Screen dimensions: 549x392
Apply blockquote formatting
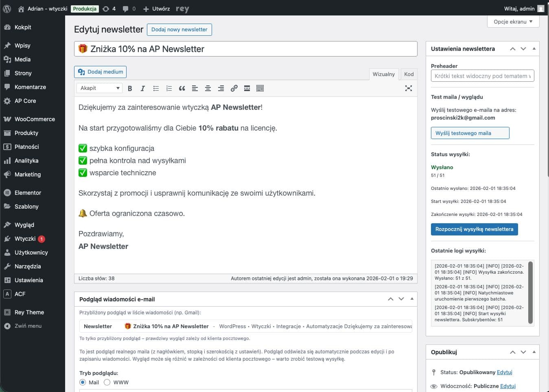(182, 88)
